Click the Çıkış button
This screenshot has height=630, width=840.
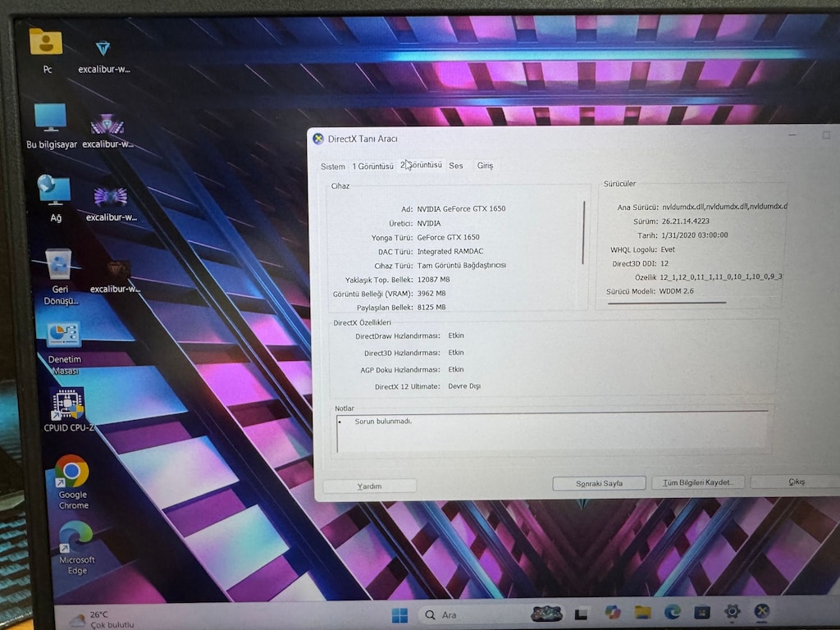(796, 482)
